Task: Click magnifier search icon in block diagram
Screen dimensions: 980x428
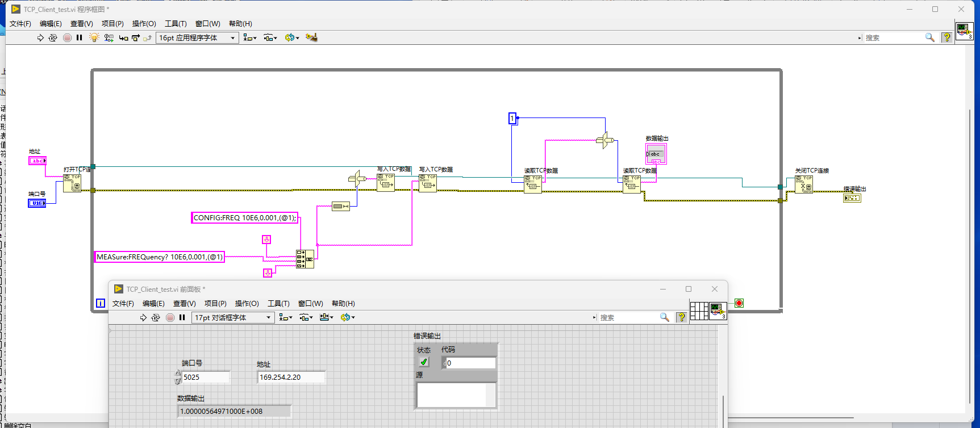Action: 930,37
